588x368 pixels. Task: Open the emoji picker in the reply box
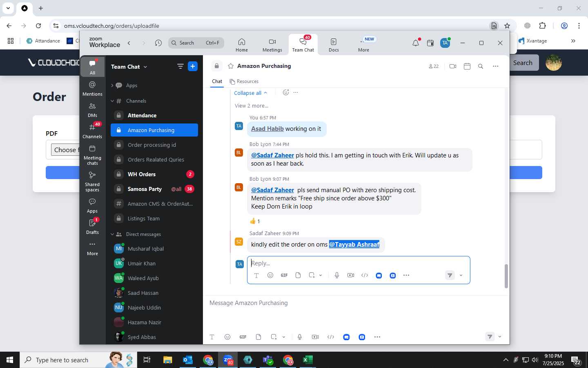[x=270, y=275]
